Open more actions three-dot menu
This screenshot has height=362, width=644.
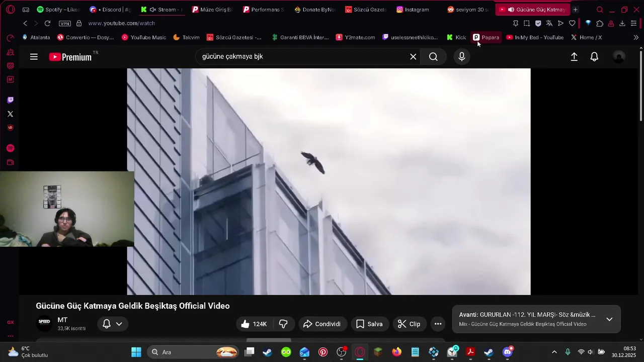(x=438, y=324)
